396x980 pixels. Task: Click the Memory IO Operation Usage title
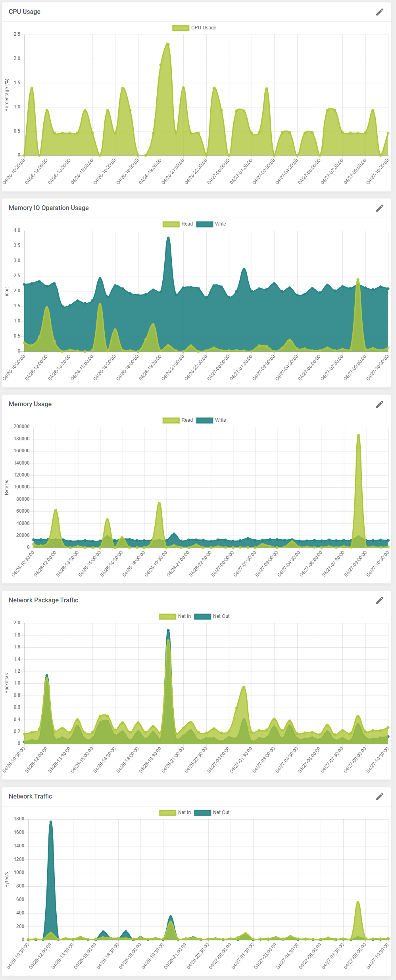point(49,208)
